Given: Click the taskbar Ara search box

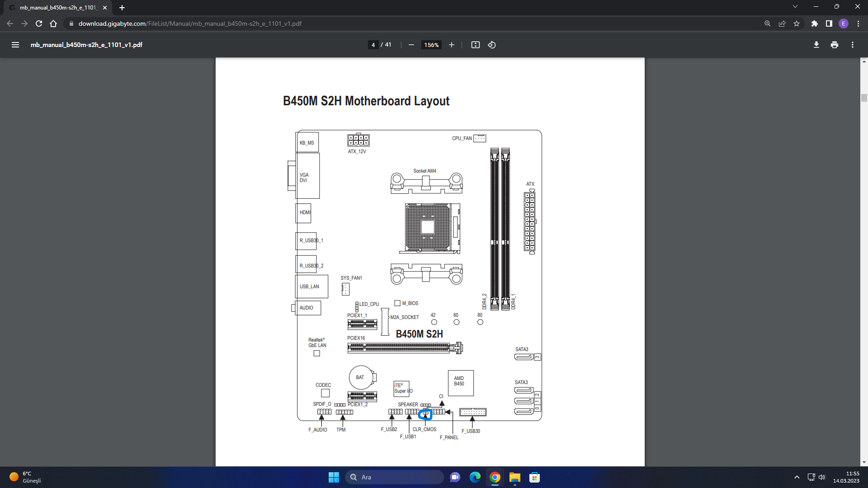Looking at the screenshot, I should [x=394, y=477].
